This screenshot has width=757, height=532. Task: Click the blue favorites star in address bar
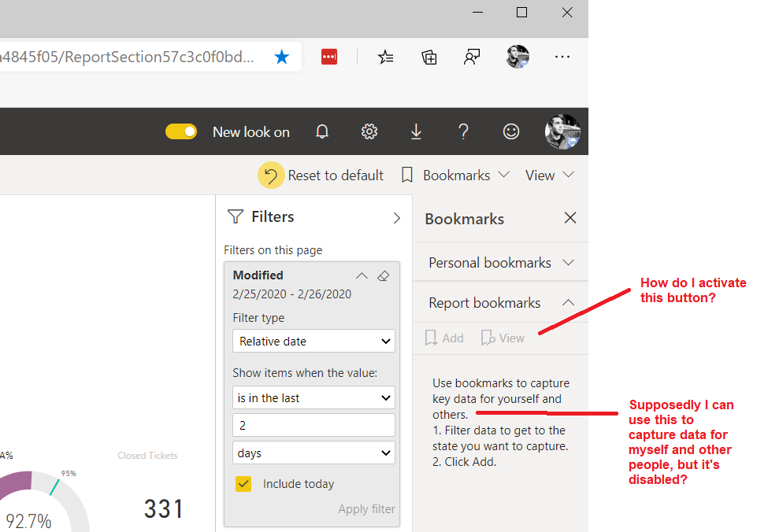coord(281,57)
